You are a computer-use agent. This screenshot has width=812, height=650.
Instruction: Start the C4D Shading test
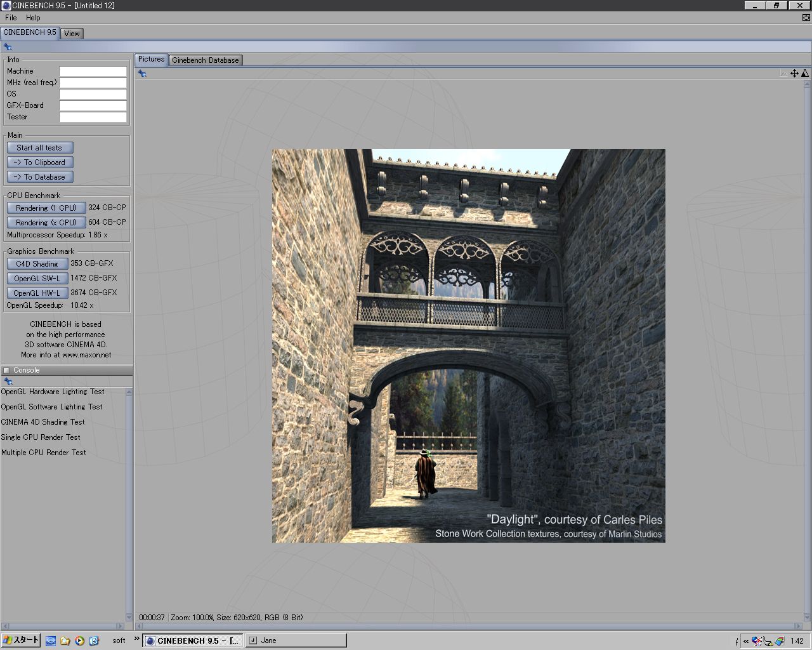pyautogui.click(x=37, y=263)
